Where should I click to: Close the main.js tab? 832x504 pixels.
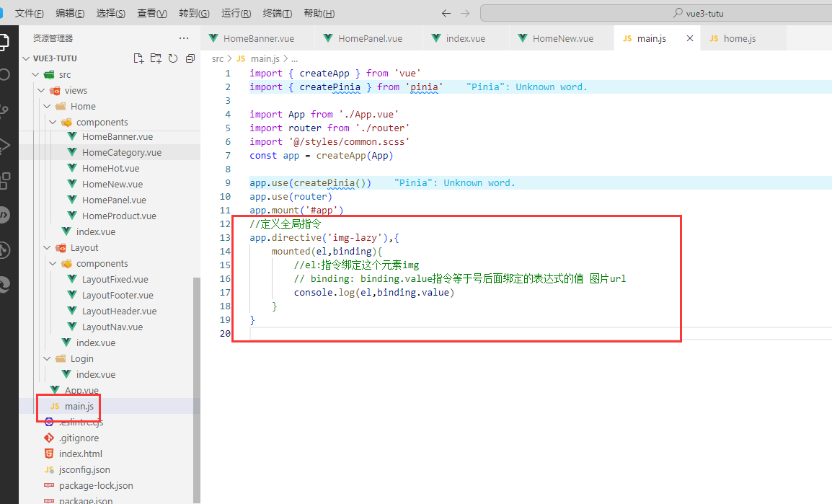689,37
